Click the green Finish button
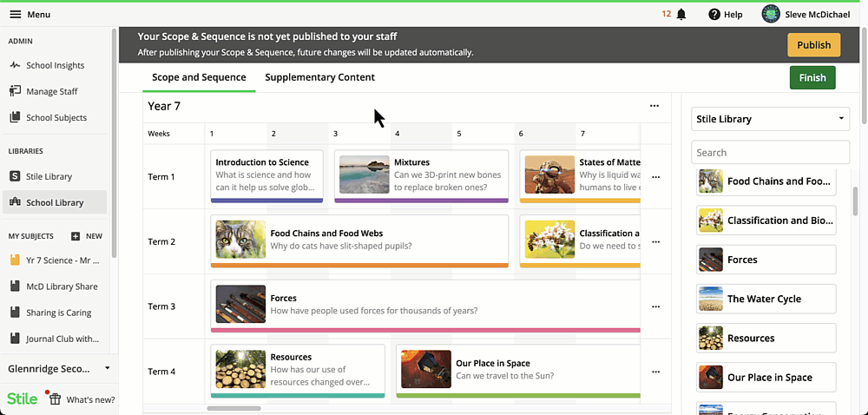This screenshot has height=415, width=868. [812, 77]
